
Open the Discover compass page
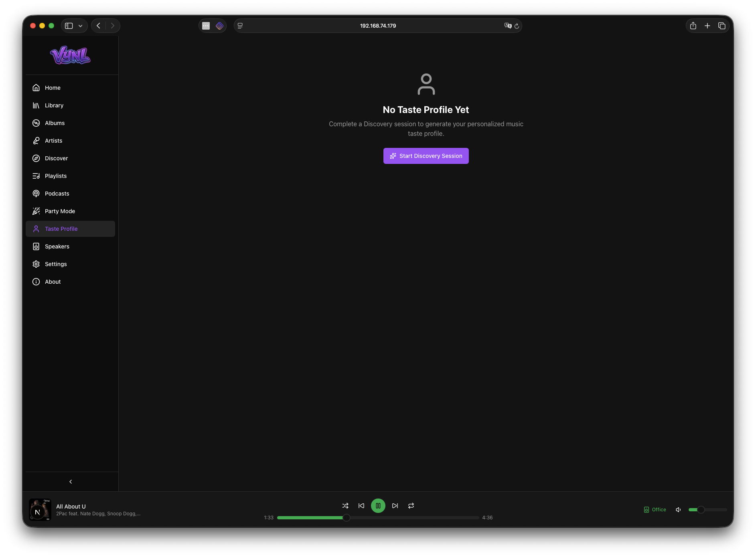[x=56, y=158]
